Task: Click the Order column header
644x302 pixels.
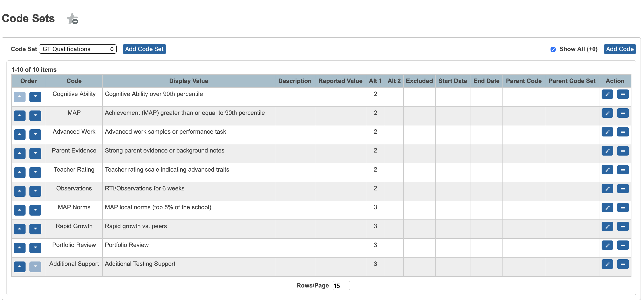Action: [29, 81]
